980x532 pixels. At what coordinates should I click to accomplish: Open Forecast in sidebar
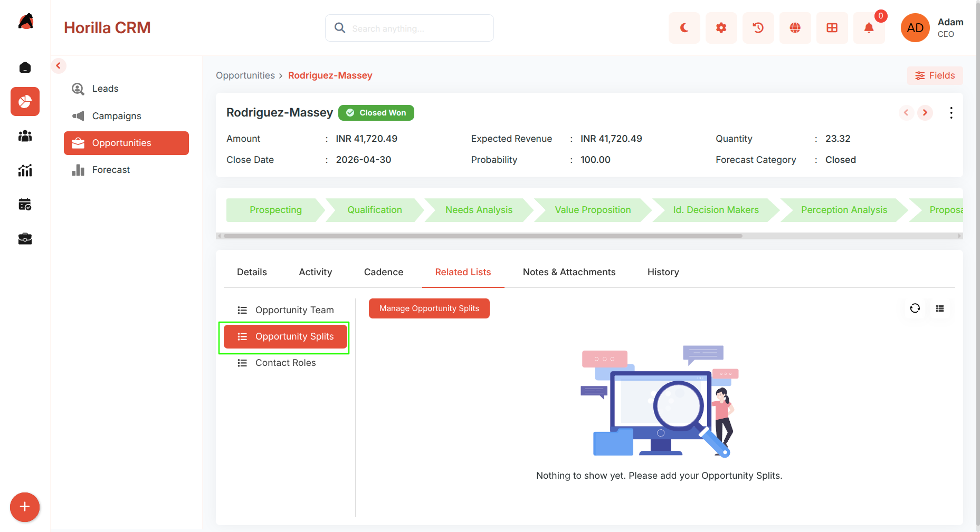coord(126,170)
